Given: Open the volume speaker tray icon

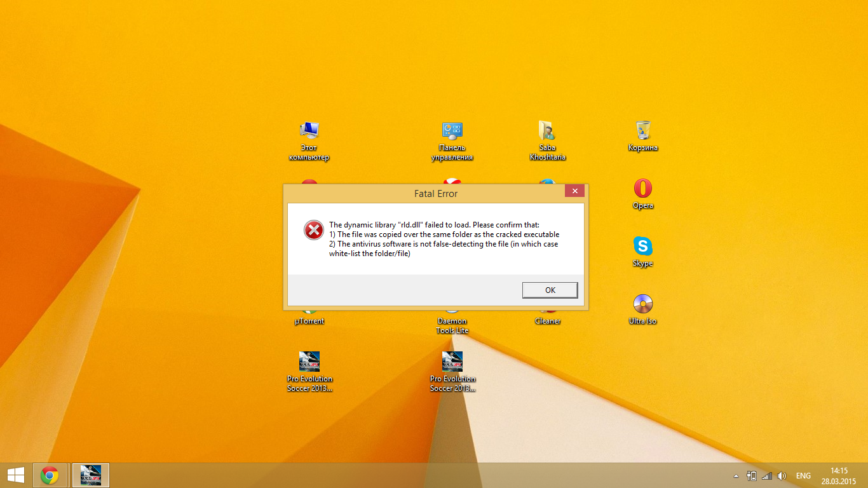Looking at the screenshot, I should pyautogui.click(x=782, y=476).
